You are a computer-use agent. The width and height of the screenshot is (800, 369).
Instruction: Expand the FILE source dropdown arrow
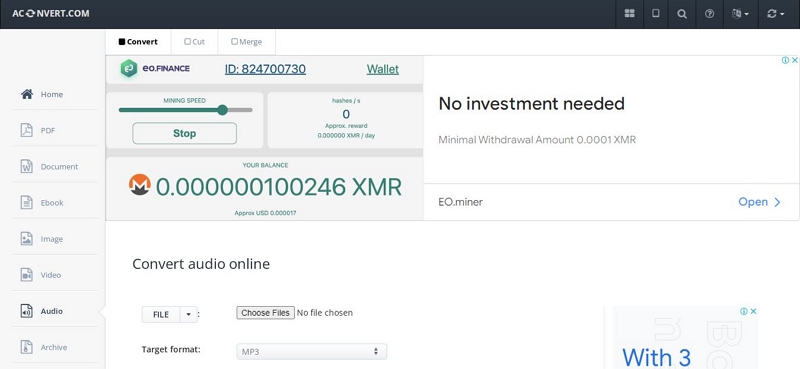188,314
